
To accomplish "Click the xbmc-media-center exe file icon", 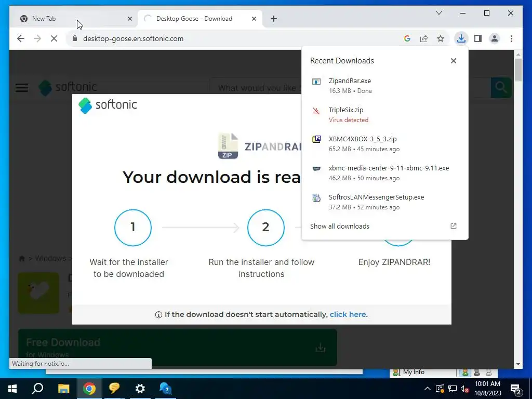I will pos(316,168).
